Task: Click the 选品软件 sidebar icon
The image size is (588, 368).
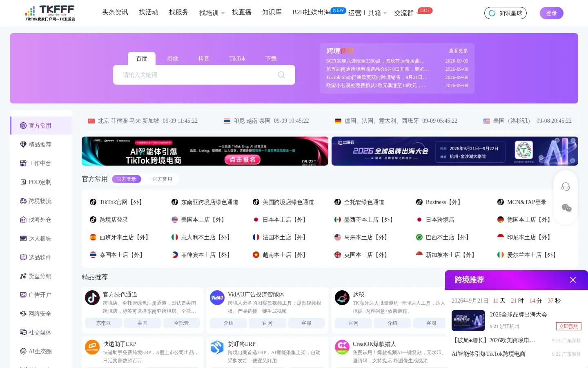Action: point(23,257)
